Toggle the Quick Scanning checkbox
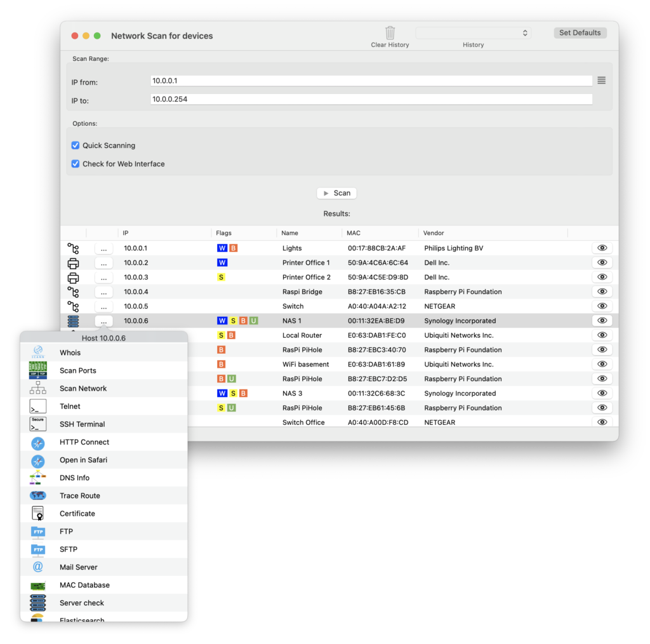 (x=76, y=145)
